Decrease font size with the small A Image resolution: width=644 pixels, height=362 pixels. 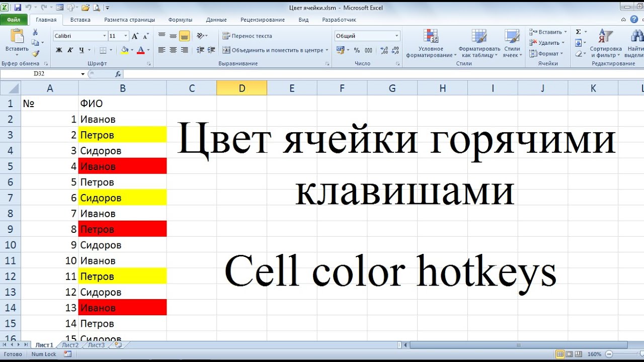point(145,36)
